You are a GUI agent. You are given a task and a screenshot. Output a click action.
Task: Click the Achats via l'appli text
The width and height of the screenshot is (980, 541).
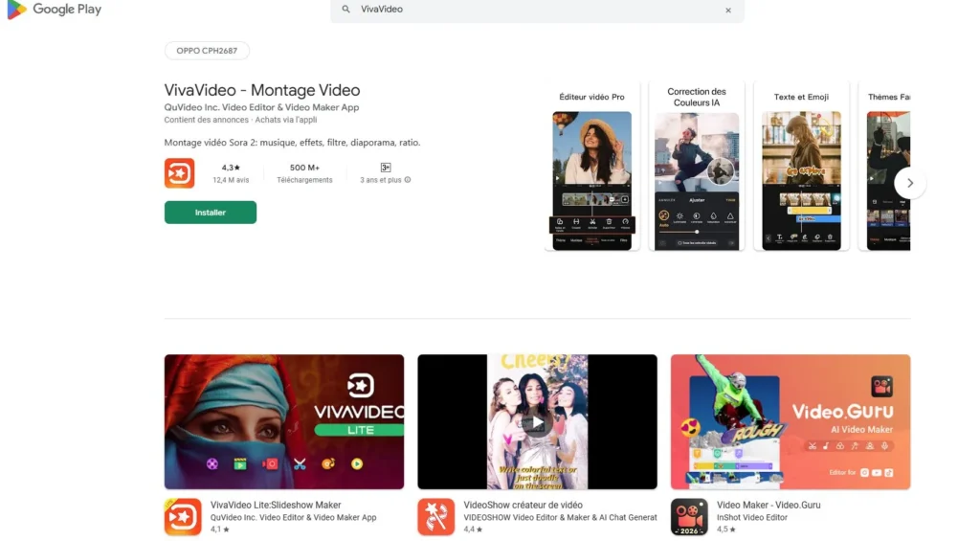(x=285, y=120)
